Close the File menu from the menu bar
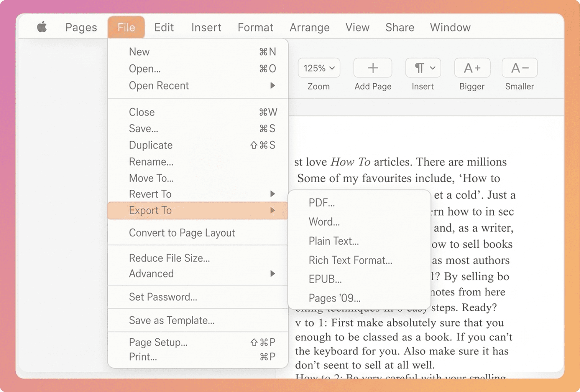 tap(126, 27)
